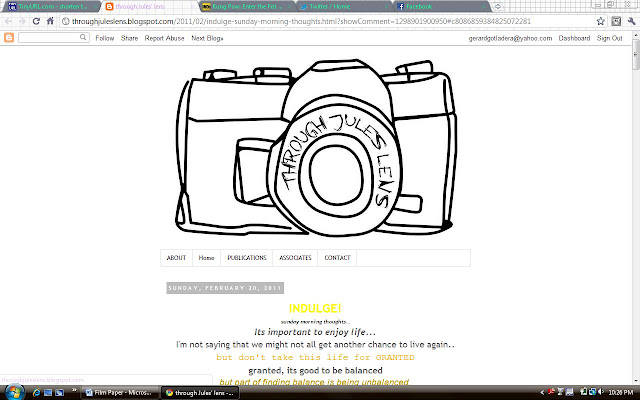Click the Switch between windows quick launch icon

pos(60,393)
